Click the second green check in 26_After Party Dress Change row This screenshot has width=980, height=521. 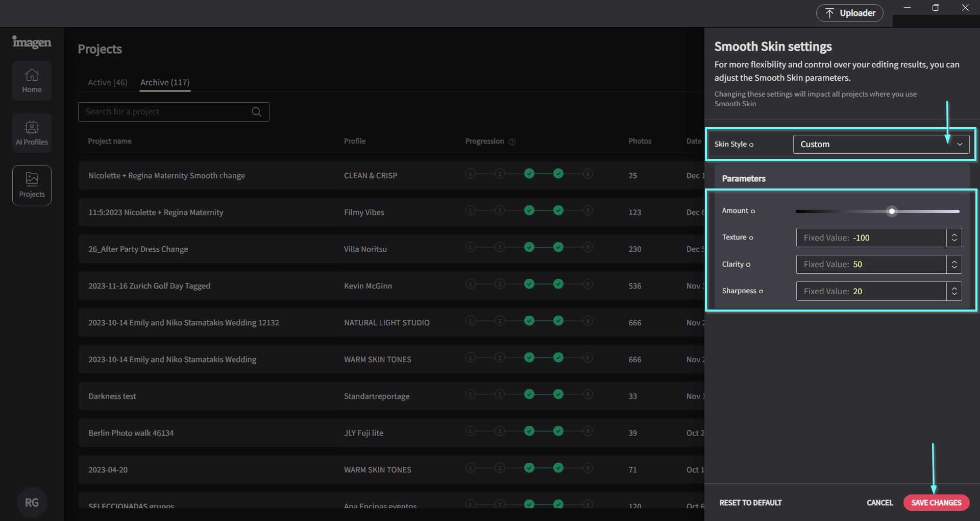(558, 247)
